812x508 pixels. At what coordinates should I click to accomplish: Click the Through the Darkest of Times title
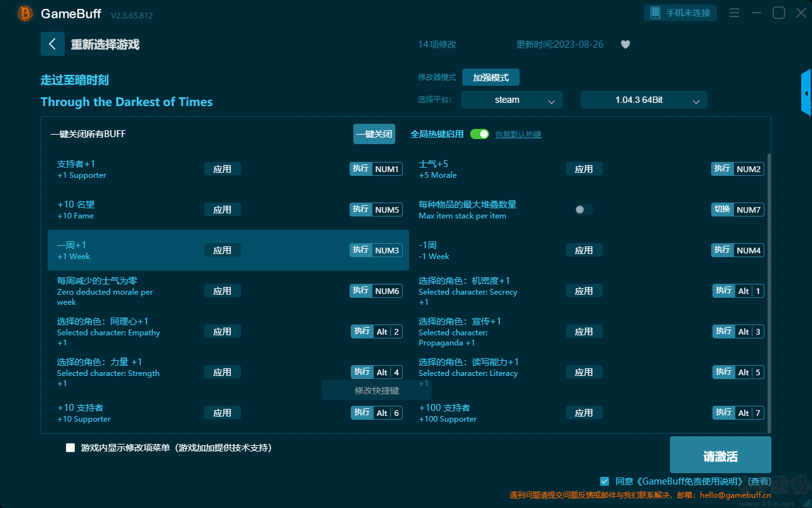click(x=127, y=102)
